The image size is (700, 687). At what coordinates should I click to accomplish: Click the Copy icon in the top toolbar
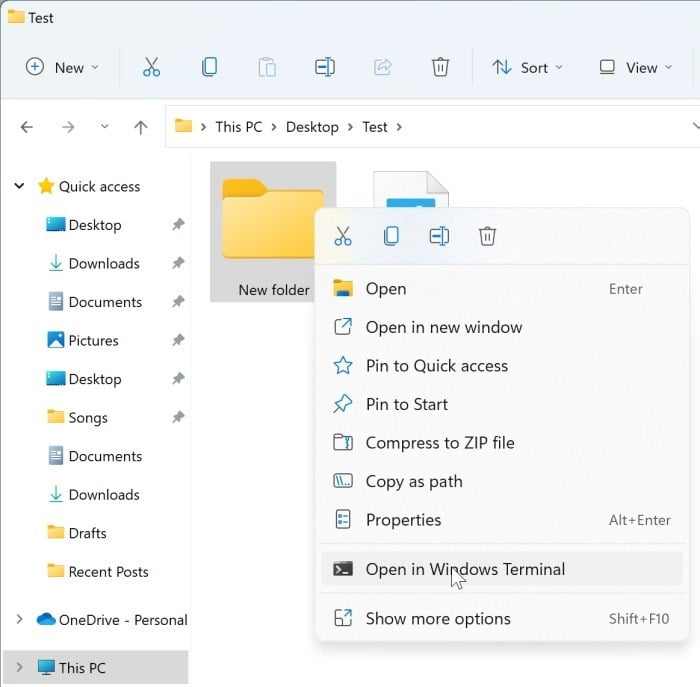click(x=209, y=67)
